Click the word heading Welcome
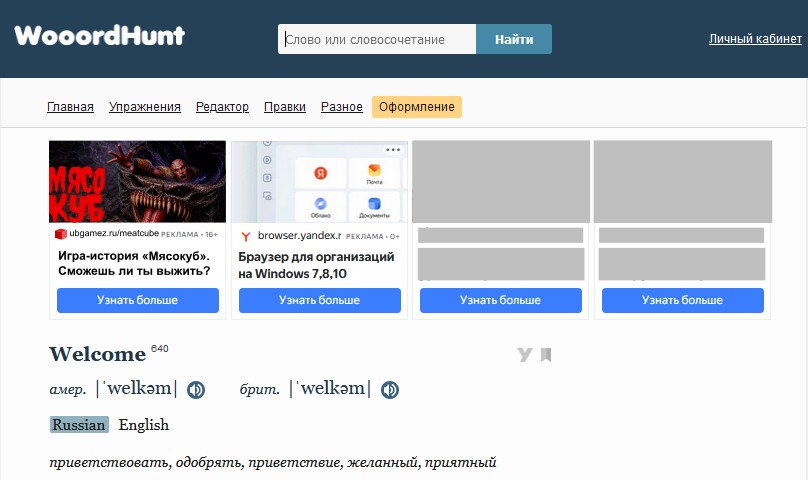The height and width of the screenshot is (480, 808). click(97, 354)
